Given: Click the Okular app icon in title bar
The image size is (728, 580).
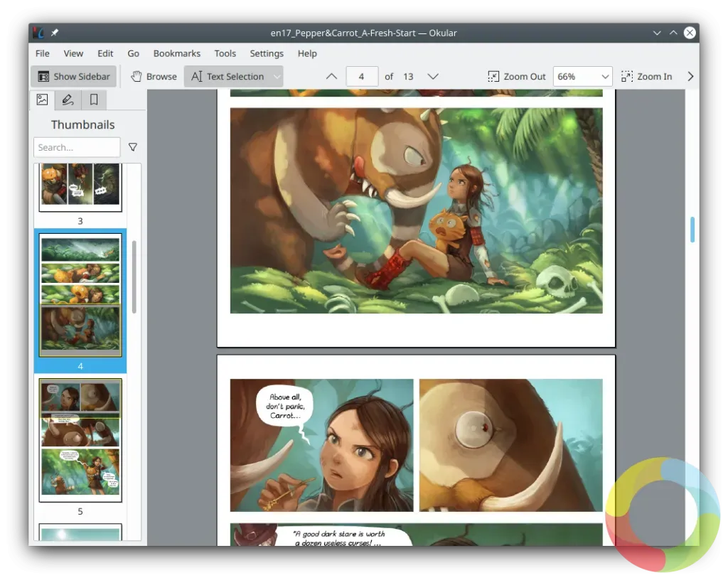Looking at the screenshot, I should pos(39,33).
